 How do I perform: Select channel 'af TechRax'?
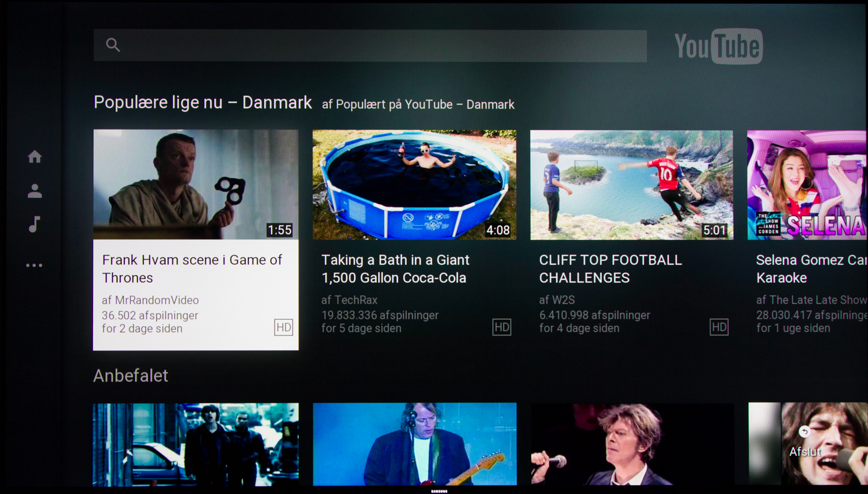click(x=350, y=300)
